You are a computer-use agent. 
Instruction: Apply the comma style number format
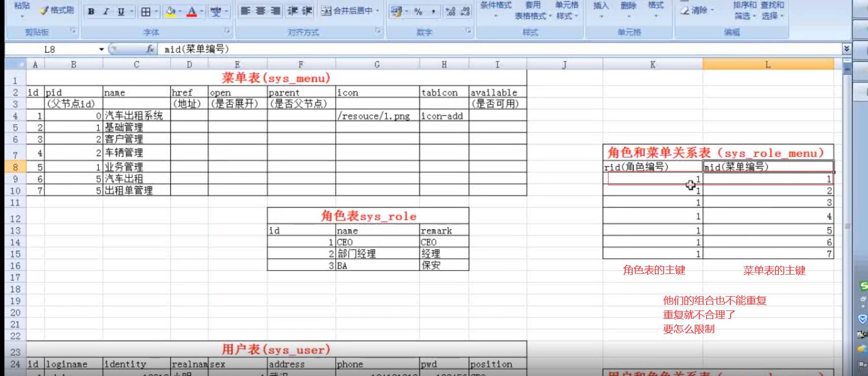coord(433,12)
